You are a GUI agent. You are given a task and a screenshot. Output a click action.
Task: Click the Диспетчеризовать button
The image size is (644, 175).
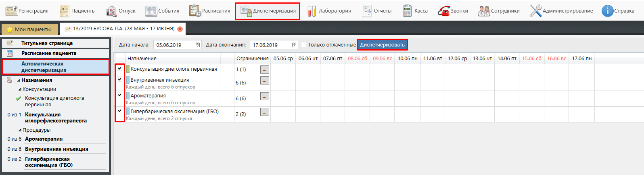coord(382,45)
